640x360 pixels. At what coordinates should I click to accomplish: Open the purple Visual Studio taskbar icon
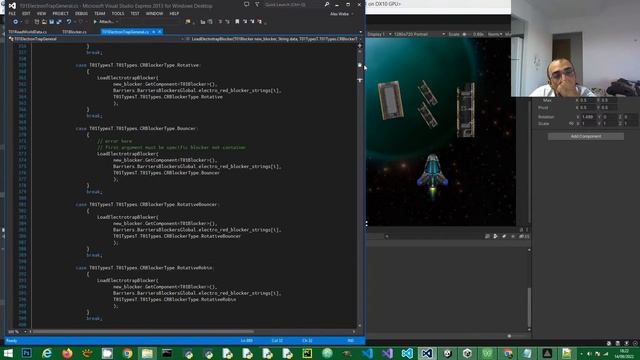pyautogui.click(x=387, y=353)
